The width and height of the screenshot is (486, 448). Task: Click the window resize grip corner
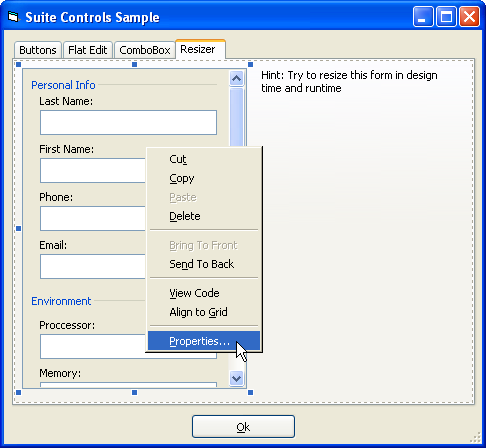click(476, 438)
